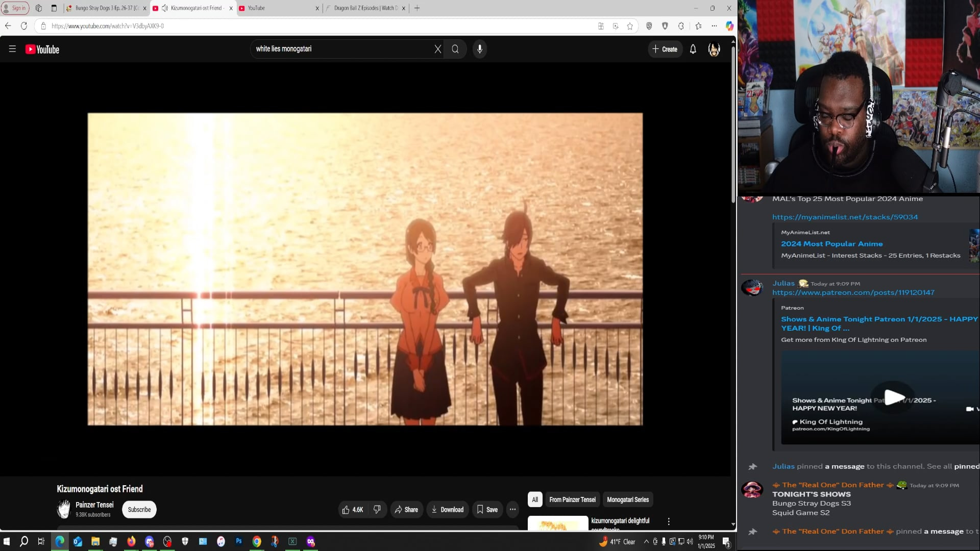Start voice search with the microphone icon
This screenshot has width=980, height=551.
tap(480, 49)
